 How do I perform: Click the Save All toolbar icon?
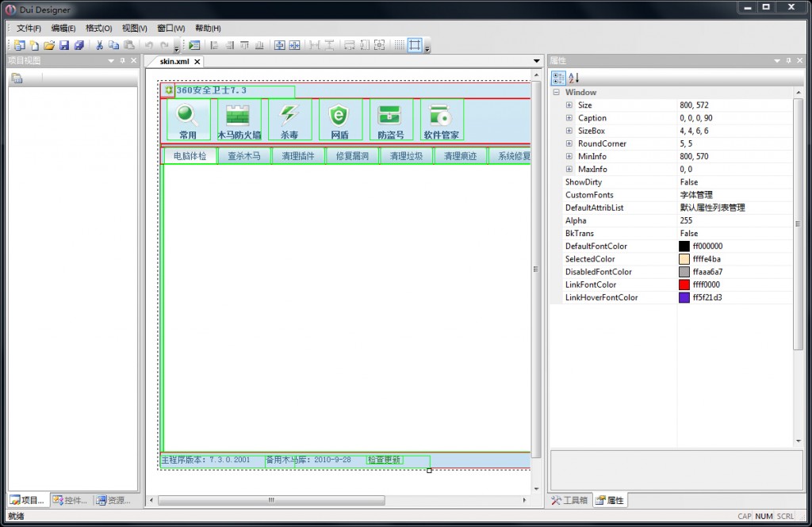pos(79,45)
